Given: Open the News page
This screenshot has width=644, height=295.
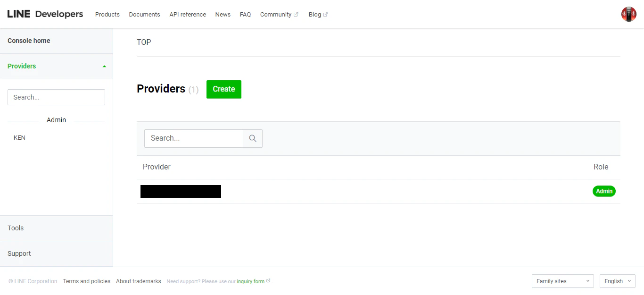Looking at the screenshot, I should [223, 15].
